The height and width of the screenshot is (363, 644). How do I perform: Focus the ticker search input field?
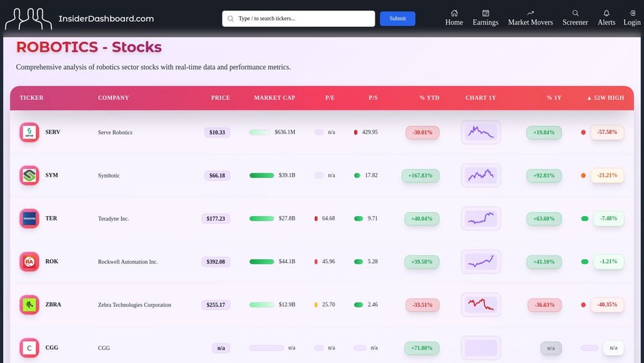click(x=299, y=19)
